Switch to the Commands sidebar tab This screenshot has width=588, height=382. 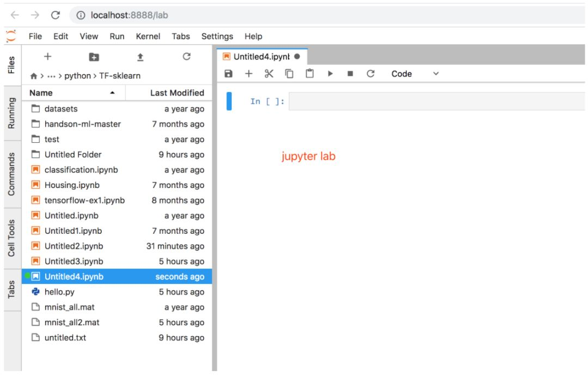click(12, 174)
